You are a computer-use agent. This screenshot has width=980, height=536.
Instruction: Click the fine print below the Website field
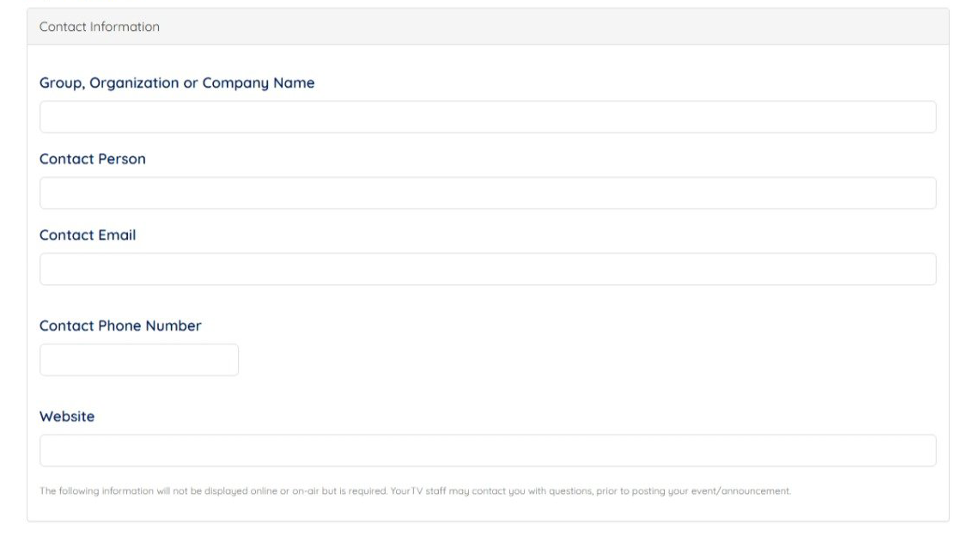[x=415, y=491]
